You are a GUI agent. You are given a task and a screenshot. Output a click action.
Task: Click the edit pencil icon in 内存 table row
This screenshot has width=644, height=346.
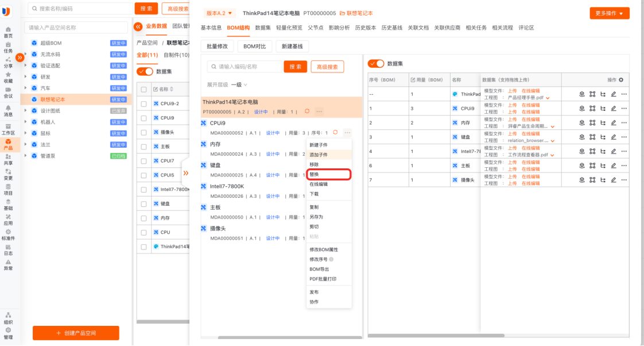613,122
